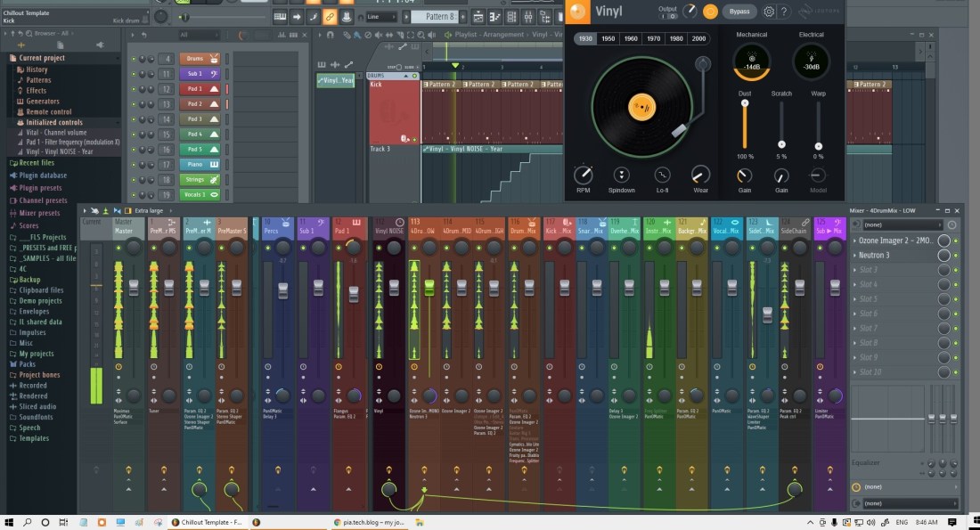Mute the Drums channel using its green LED
The image size is (980, 530).
(x=134, y=60)
